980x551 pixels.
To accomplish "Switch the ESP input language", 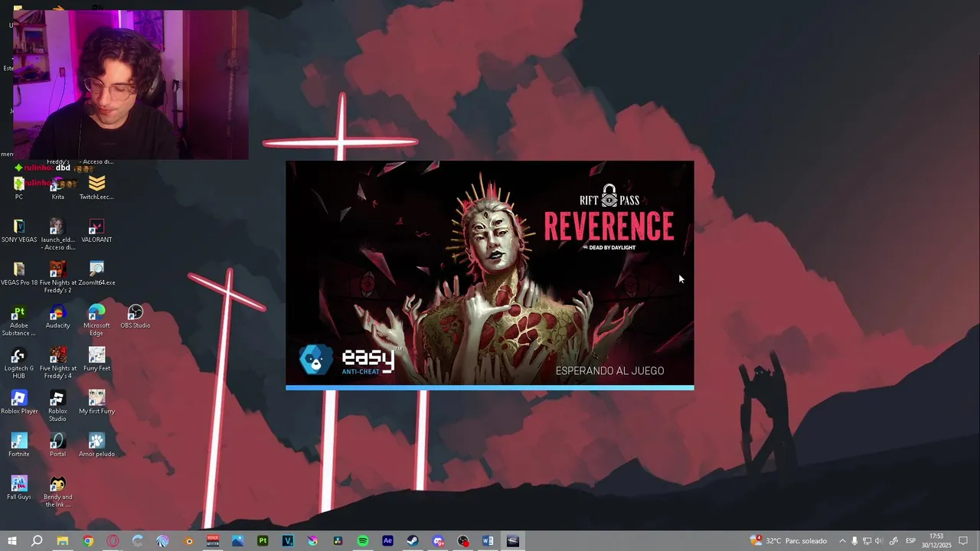I will point(910,541).
